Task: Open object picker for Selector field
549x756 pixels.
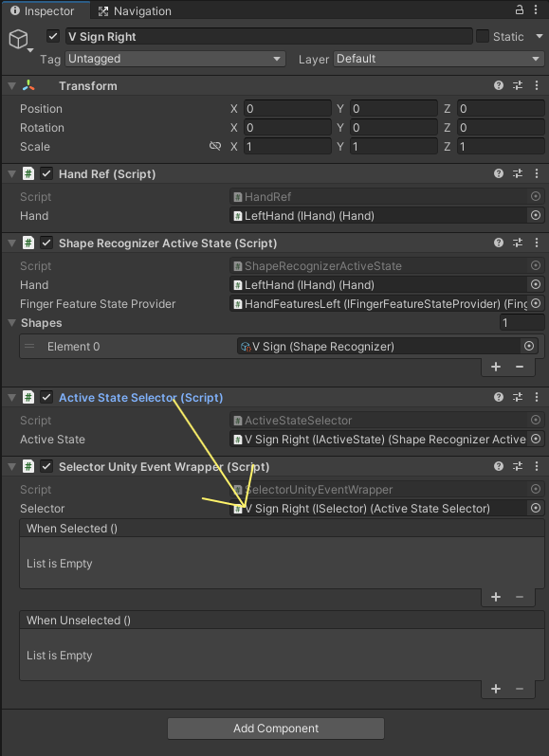Action: click(x=536, y=508)
